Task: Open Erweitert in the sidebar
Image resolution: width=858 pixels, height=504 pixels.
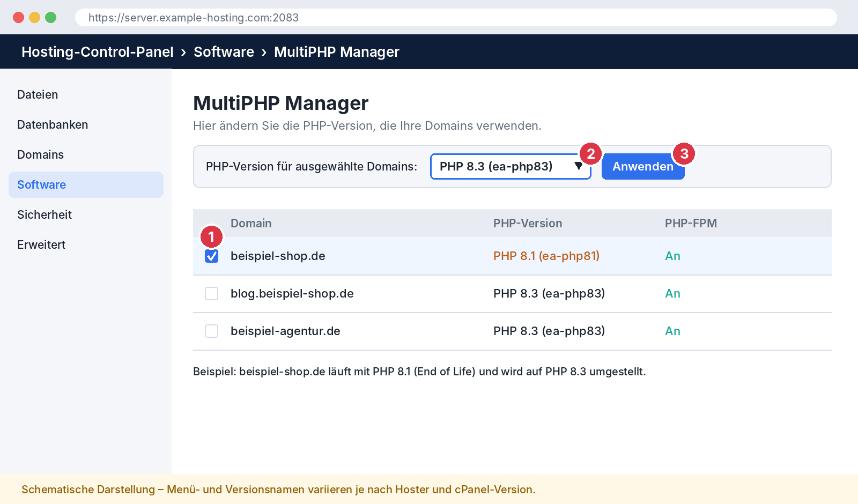Action: (86, 244)
